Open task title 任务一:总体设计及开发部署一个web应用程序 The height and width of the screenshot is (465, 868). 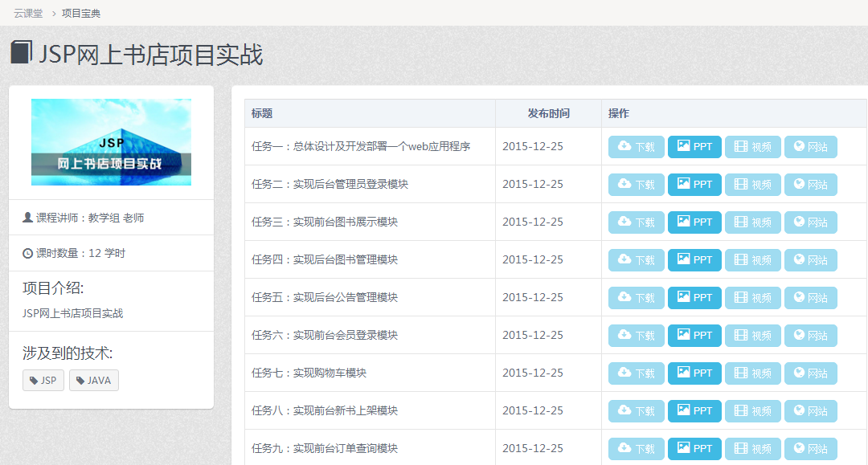360,147
